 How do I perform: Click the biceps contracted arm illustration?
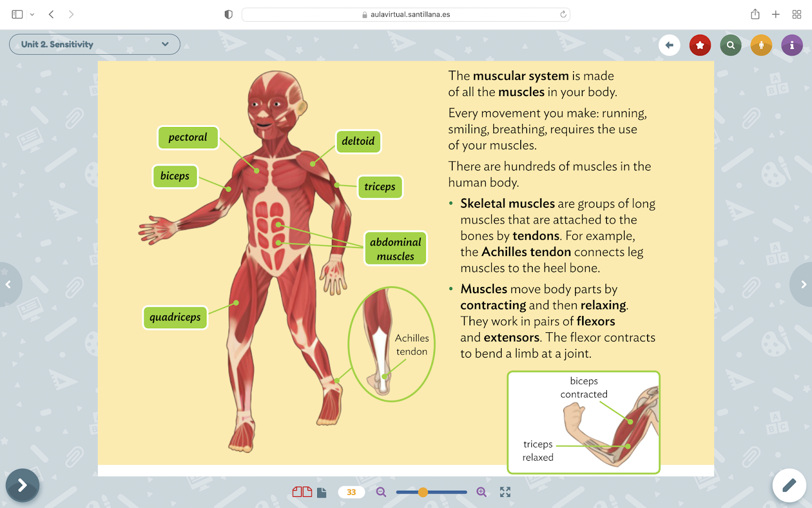[584, 423]
